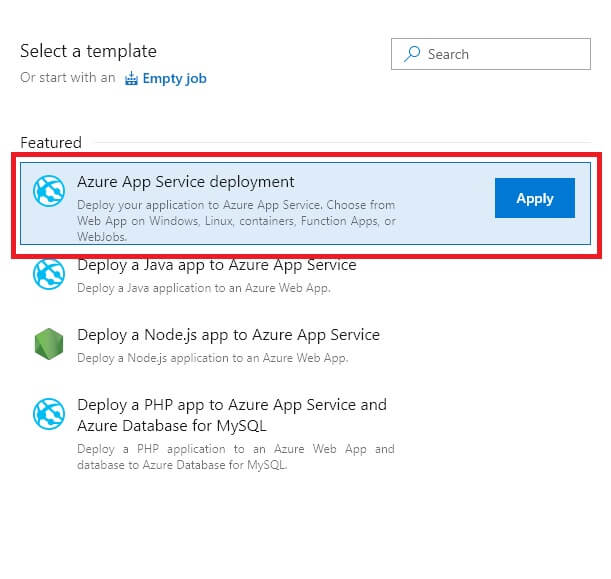The image size is (611, 579).
Task: Click the Apply button for Azure App Service
Action: coord(535,198)
